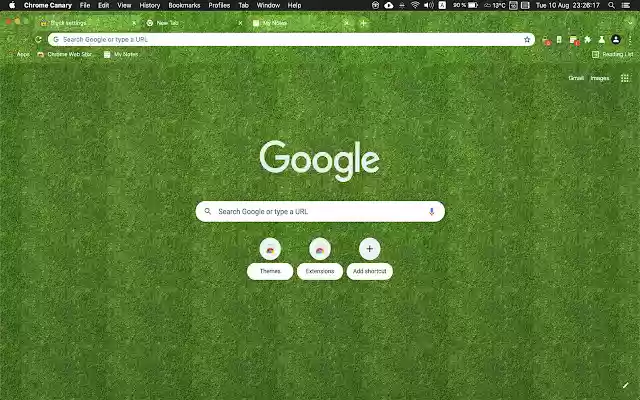Screen dimensions: 640x400
Task: Focus the Google search box
Action: coord(320,211)
